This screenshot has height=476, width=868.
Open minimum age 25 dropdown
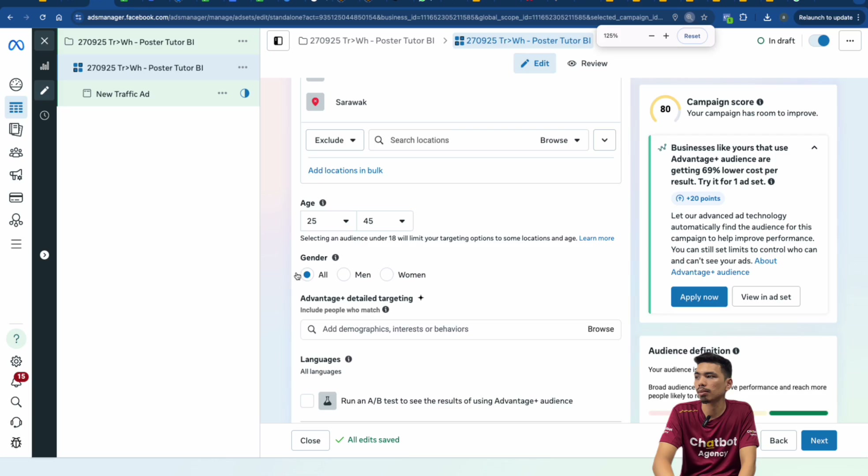(x=328, y=221)
